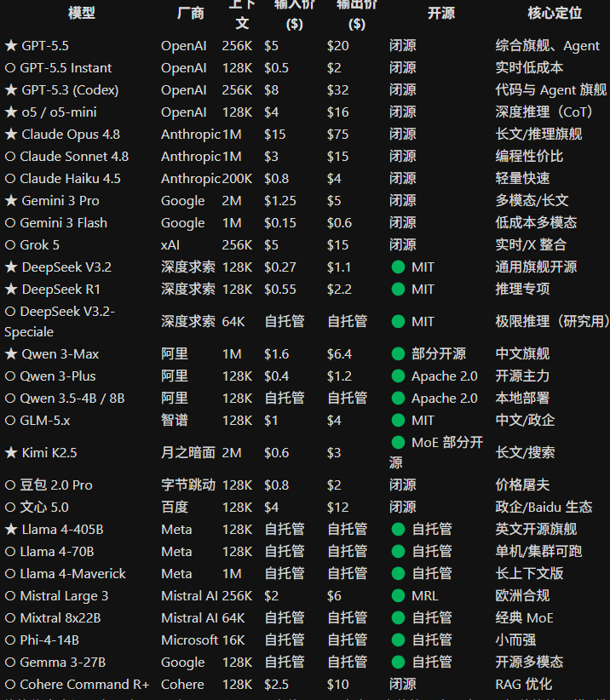This screenshot has width=610, height=700.
Task: Select the Claude Haiku 4.5 model name
Action: click(70, 179)
